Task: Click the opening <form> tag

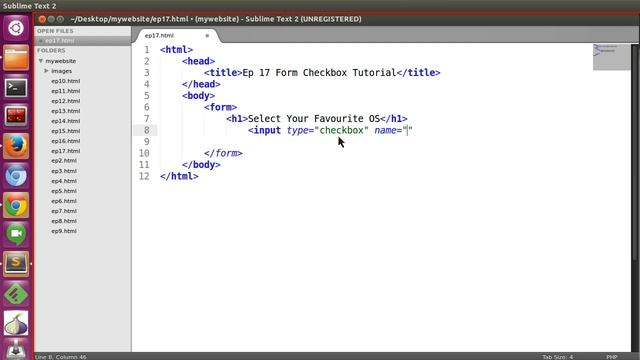Action: [x=220, y=107]
